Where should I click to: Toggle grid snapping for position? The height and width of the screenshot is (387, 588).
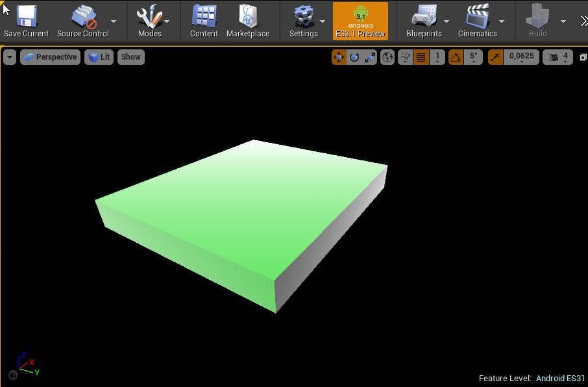coord(421,57)
